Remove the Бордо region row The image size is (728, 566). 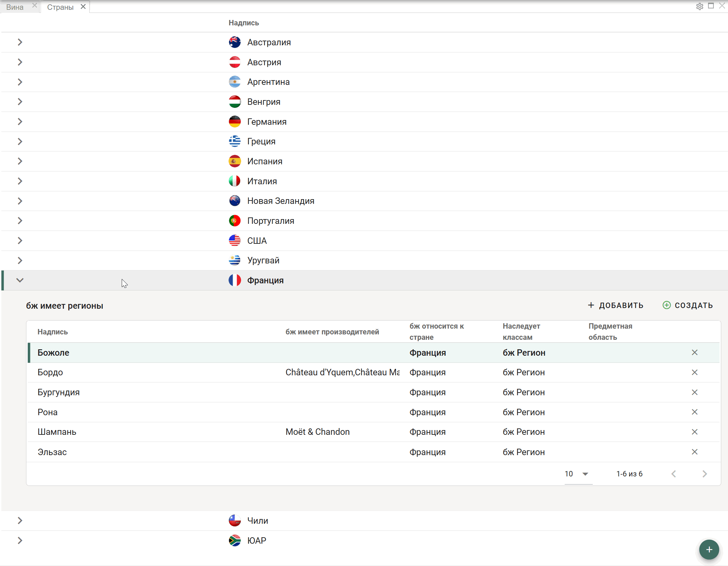(x=695, y=372)
